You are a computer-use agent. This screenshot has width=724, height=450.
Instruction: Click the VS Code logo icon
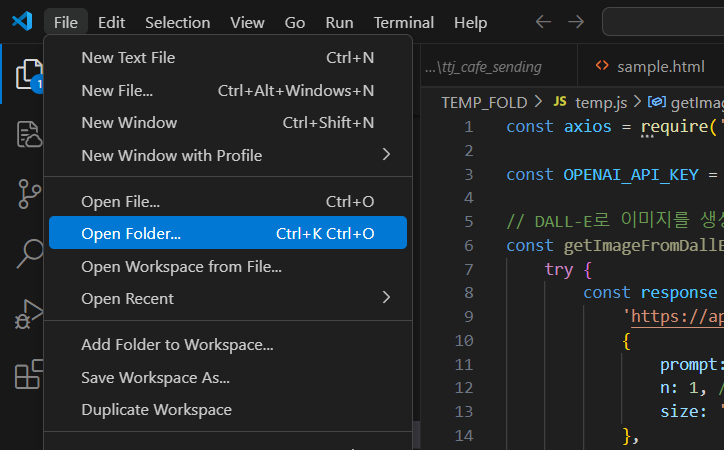coord(22,22)
